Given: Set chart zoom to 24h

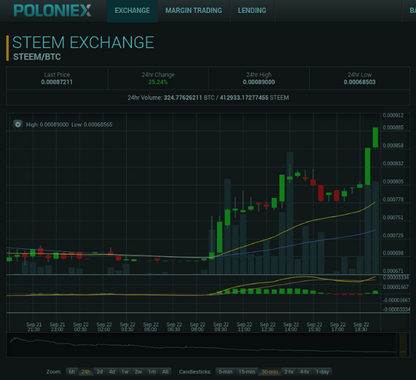Looking at the screenshot, I should click(86, 372).
